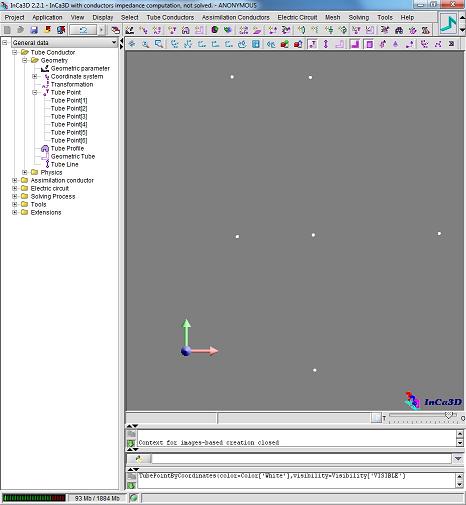The width and height of the screenshot is (466, 505).
Task: Toggle the purple cylinder tube display button
Action: [x=369, y=44]
